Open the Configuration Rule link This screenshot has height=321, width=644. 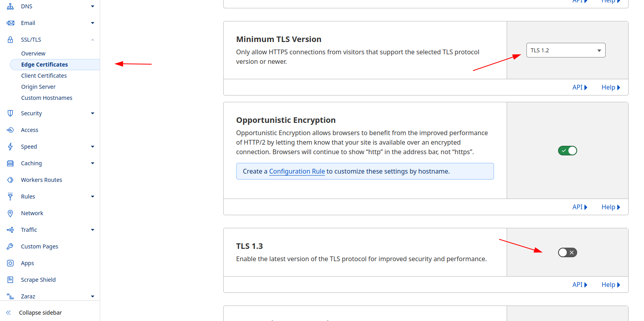pyautogui.click(x=297, y=171)
